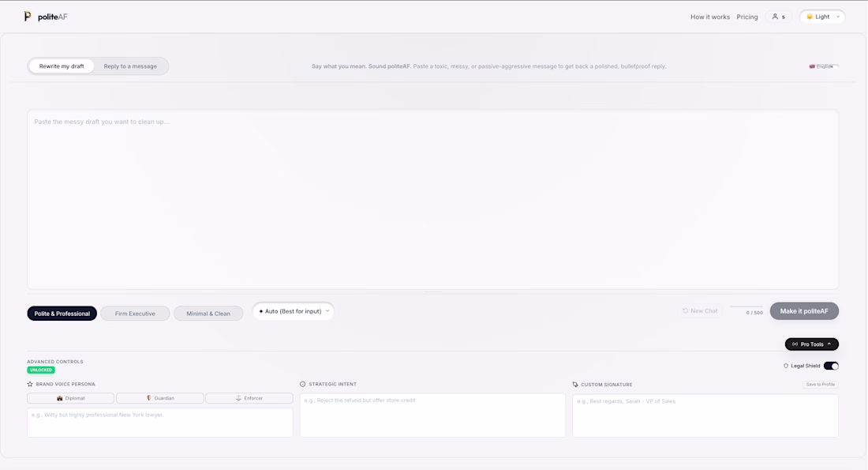Click the ADVANCED CONTROLS heading

point(55,361)
